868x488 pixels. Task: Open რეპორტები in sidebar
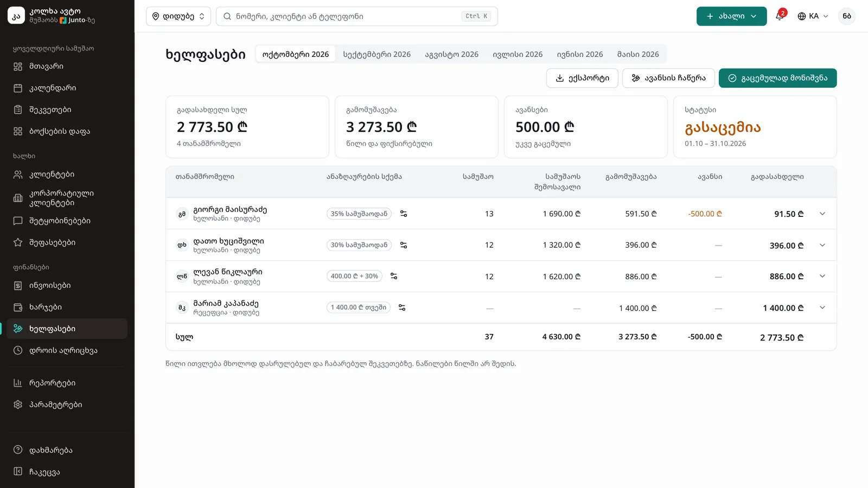(x=67, y=383)
